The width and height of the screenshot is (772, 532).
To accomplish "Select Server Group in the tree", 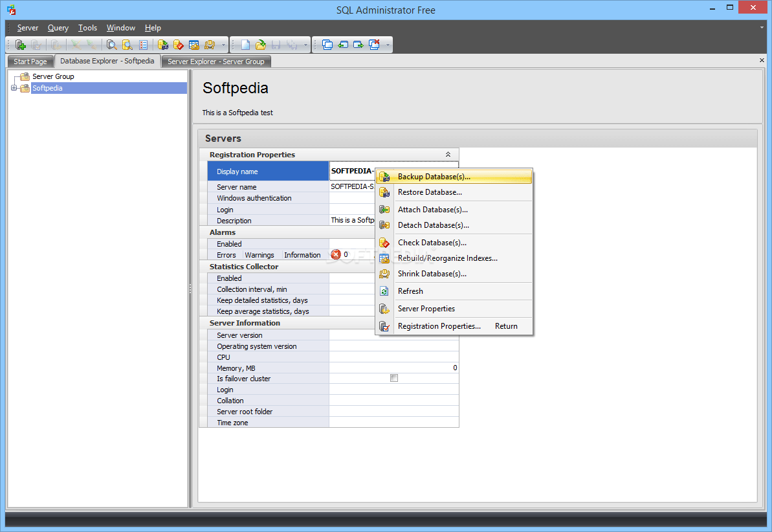I will point(53,76).
